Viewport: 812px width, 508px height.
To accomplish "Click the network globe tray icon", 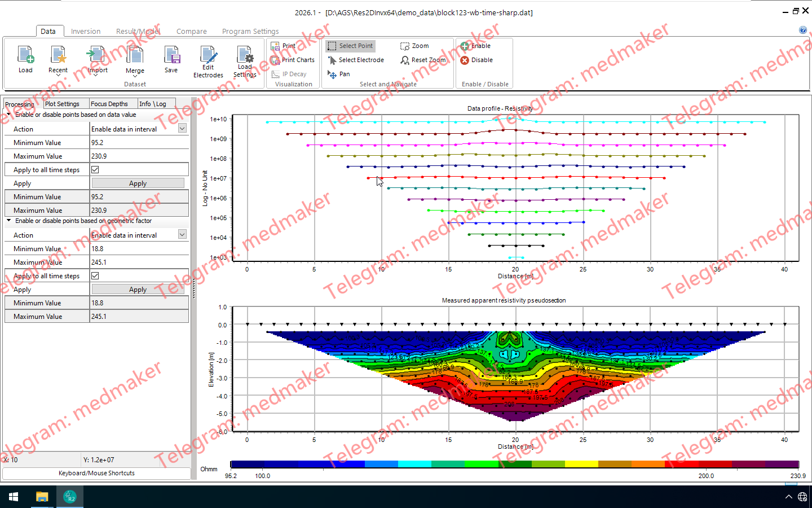I will click(802, 497).
